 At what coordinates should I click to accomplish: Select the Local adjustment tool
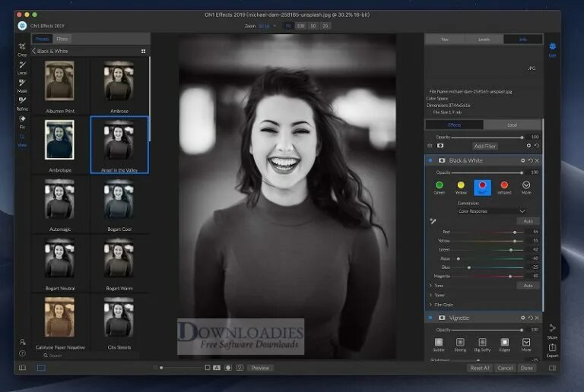coord(22,68)
